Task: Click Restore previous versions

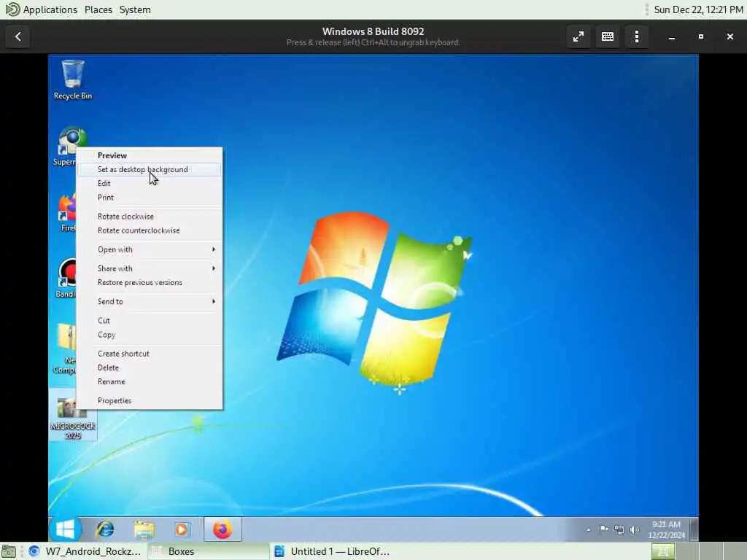Action: tap(150, 282)
